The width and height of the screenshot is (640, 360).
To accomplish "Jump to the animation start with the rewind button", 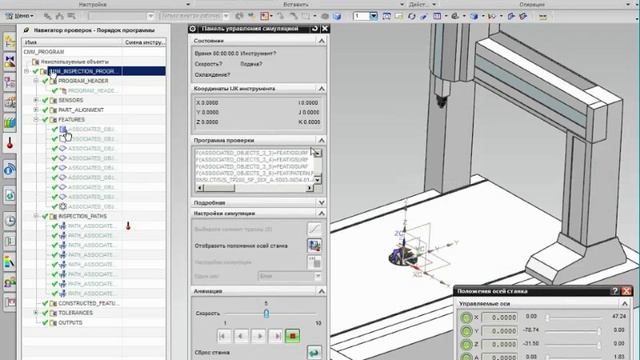I will pyautogui.click(x=223, y=336).
